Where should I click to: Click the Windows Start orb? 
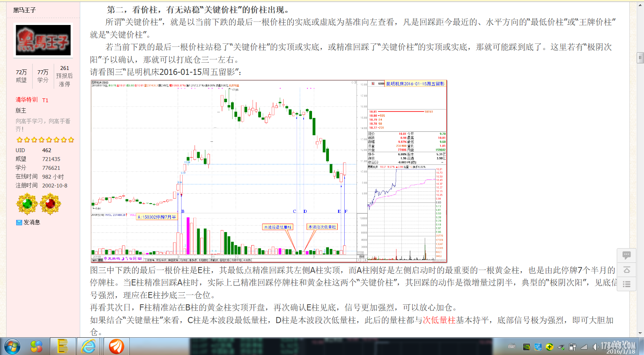click(x=12, y=347)
